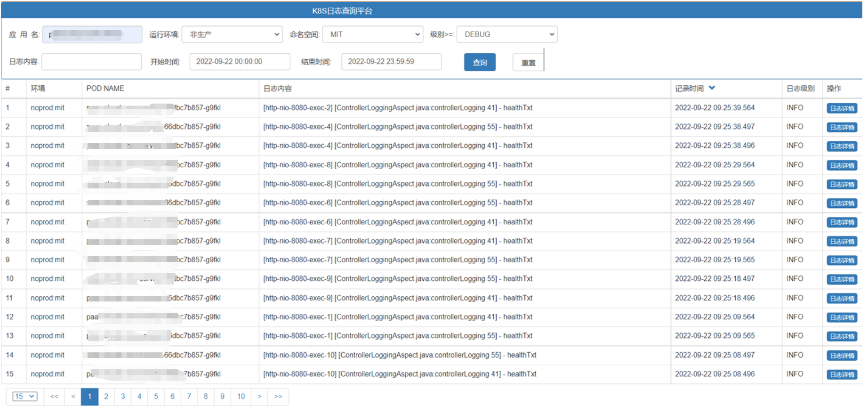This screenshot has width=868, height=415.
Task: Open the page size dropdown showing 15
Action: click(x=25, y=397)
